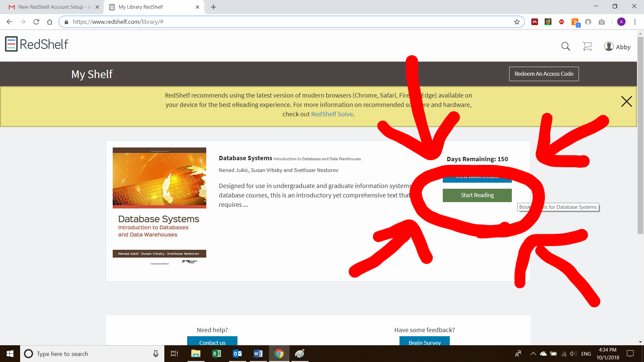Open the search magnifier icon
The height and width of the screenshot is (362, 644).
click(566, 46)
